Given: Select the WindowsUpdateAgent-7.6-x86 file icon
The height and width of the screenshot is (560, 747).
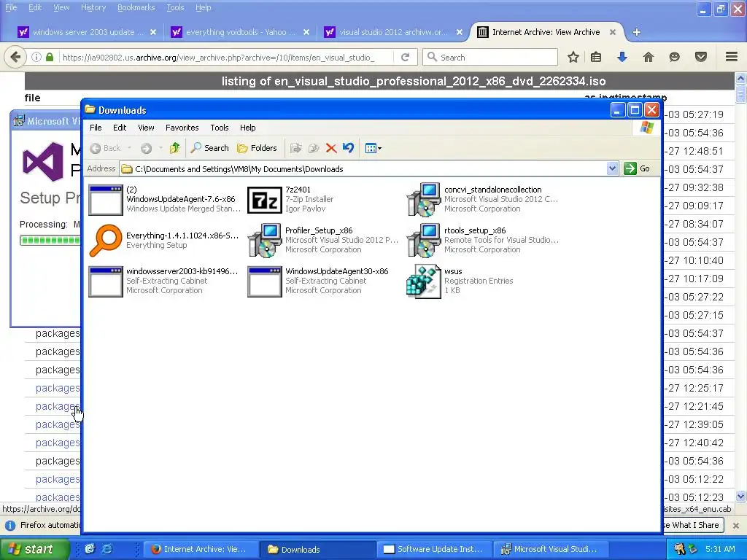Looking at the screenshot, I should click(105, 200).
